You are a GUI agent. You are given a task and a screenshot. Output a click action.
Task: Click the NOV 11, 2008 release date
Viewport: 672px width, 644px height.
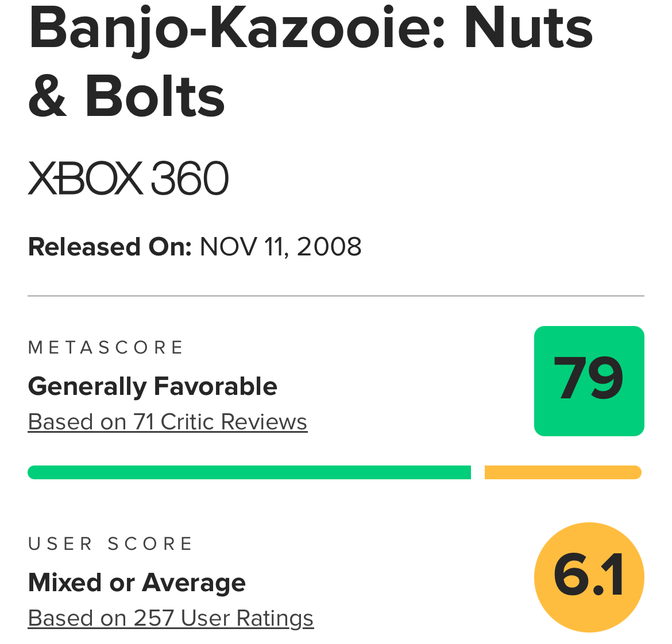coord(281,247)
